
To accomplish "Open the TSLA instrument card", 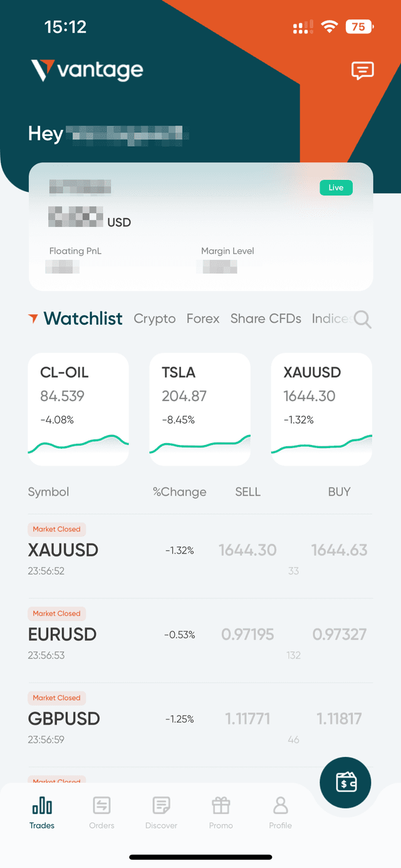I will tap(199, 409).
